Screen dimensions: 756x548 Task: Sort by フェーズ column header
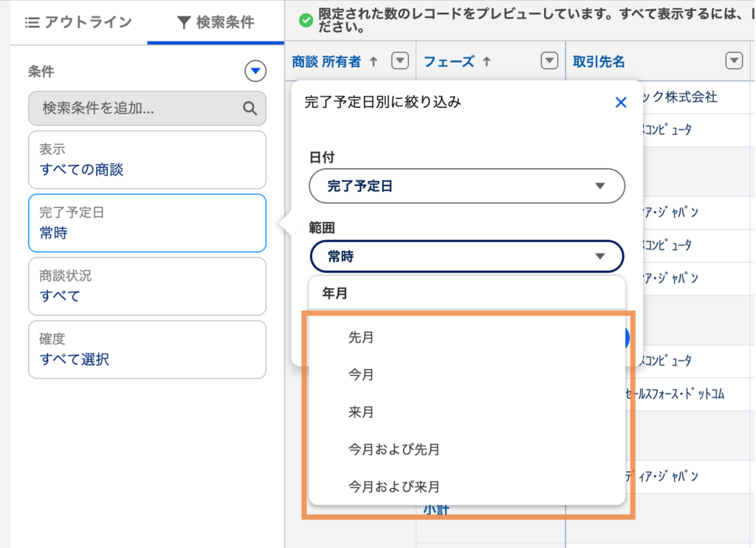[449, 62]
